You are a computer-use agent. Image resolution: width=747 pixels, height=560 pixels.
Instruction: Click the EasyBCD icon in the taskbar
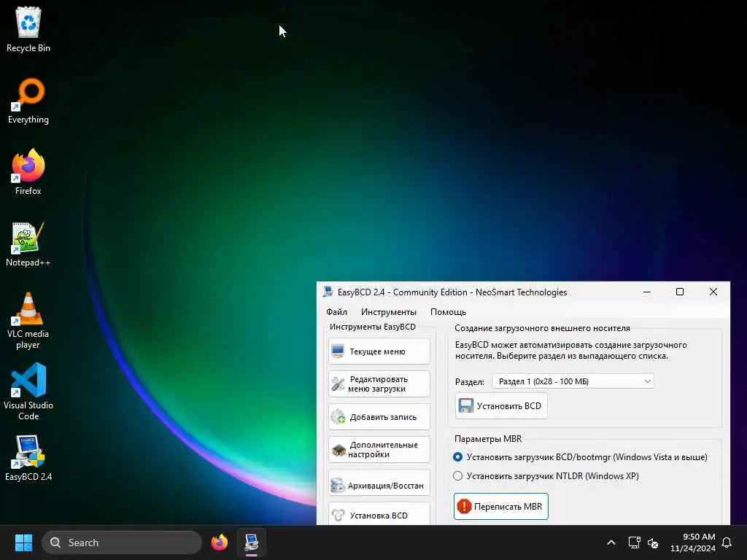[252, 542]
